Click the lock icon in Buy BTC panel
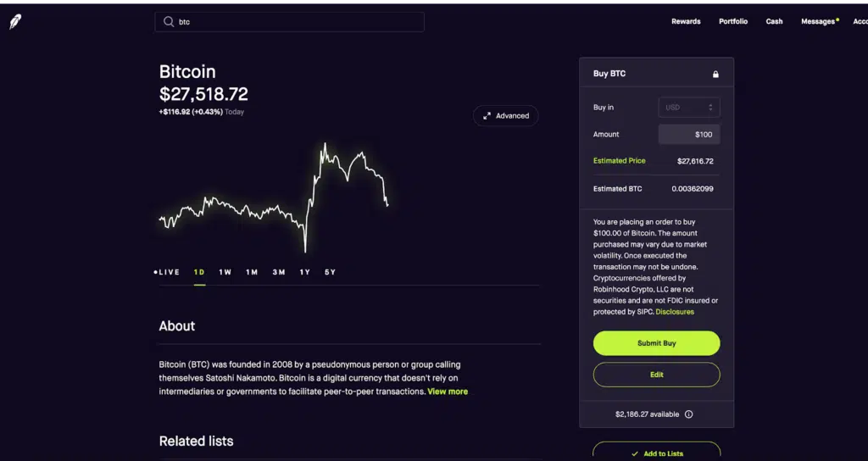Viewport: 868px width, 461px height. (715, 75)
